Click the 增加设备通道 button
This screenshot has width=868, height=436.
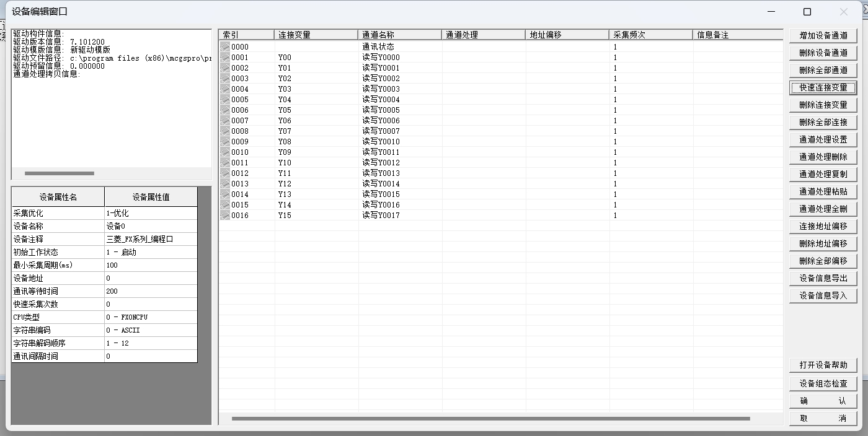823,35
